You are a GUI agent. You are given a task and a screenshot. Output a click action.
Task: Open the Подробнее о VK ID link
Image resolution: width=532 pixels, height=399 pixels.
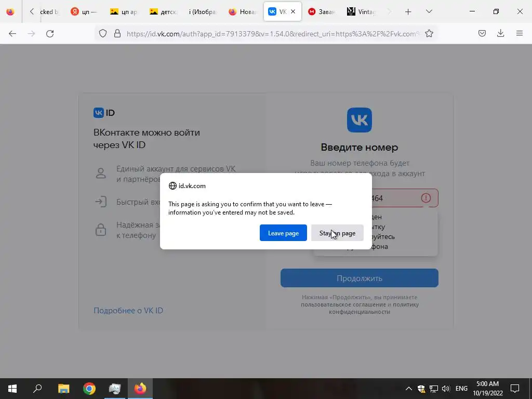click(128, 311)
